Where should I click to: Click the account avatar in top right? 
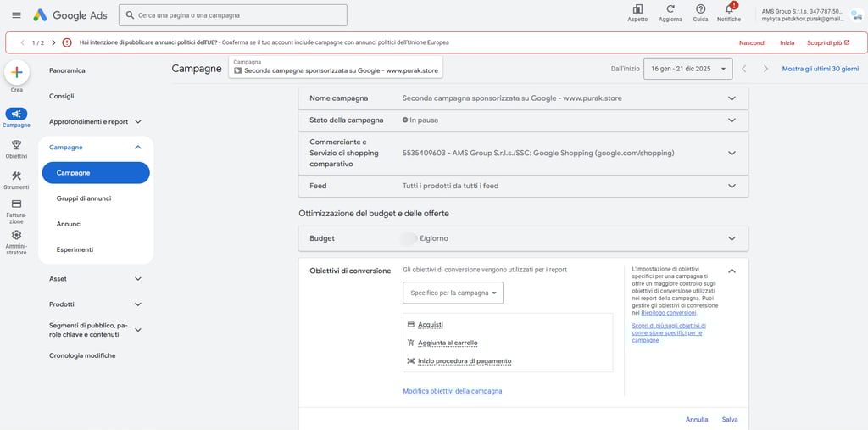click(856, 15)
